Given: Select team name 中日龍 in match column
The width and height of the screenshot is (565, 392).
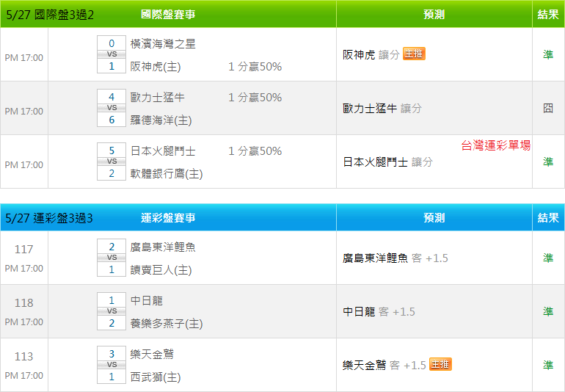Looking at the screenshot, I should point(146,301).
